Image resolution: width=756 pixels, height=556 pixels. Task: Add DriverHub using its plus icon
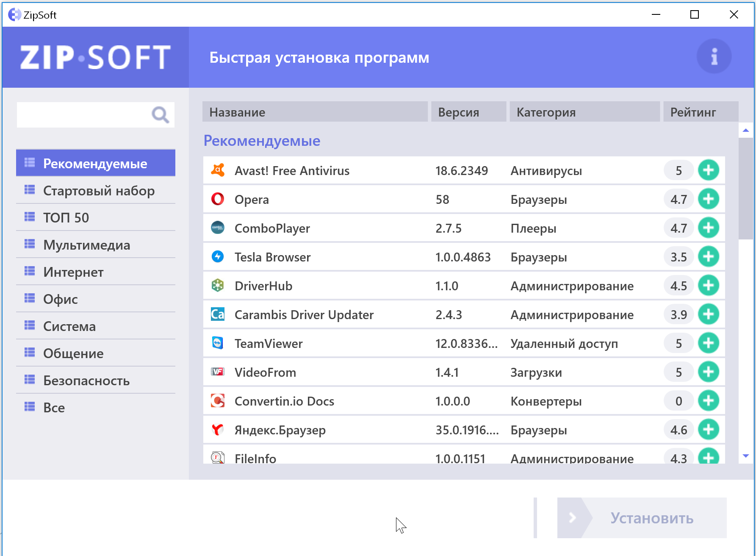click(x=709, y=286)
